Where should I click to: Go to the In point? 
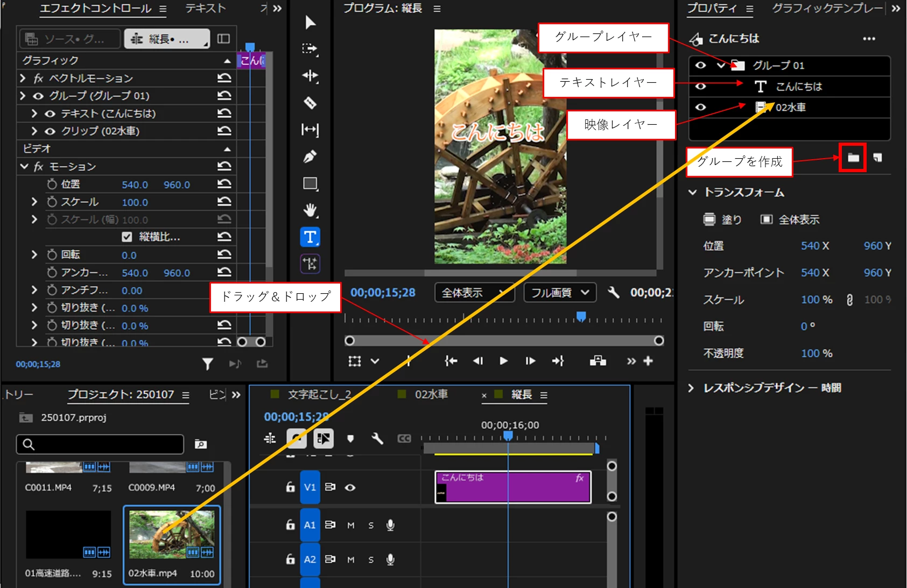(x=451, y=361)
